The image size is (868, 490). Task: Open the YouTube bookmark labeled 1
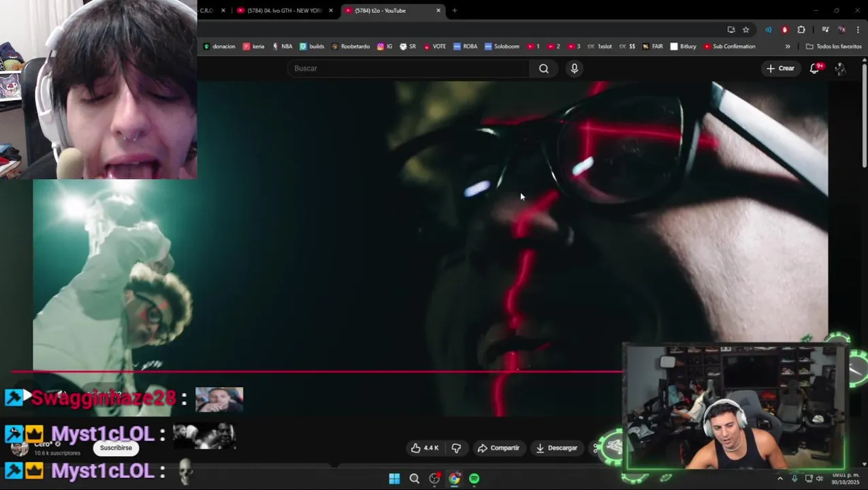coord(533,46)
